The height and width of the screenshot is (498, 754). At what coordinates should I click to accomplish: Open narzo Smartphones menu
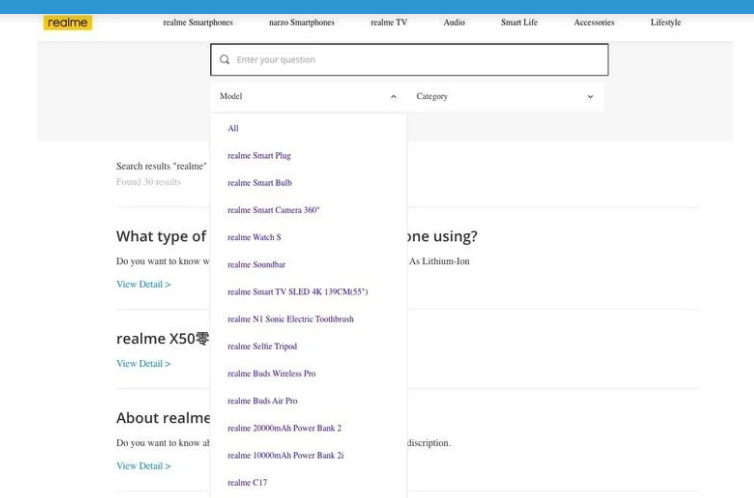[x=302, y=23]
